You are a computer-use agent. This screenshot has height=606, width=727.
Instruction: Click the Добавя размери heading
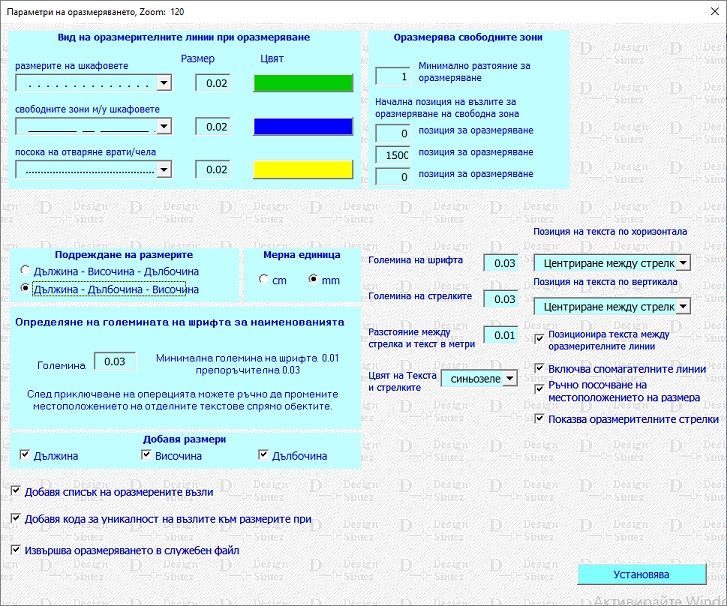(185, 439)
